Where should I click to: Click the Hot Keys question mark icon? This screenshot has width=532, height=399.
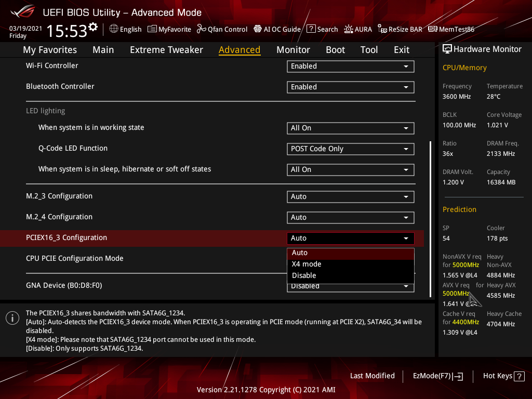519,376
